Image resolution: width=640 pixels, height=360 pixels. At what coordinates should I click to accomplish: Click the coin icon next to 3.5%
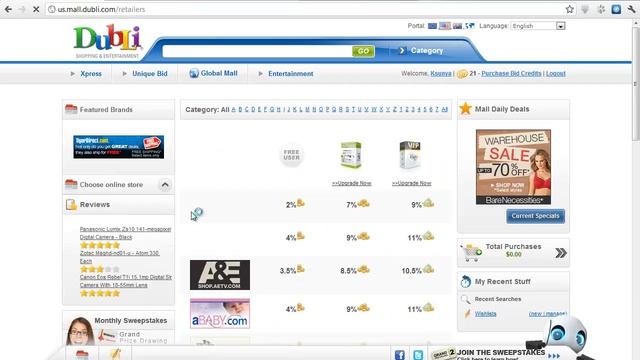(x=301, y=269)
